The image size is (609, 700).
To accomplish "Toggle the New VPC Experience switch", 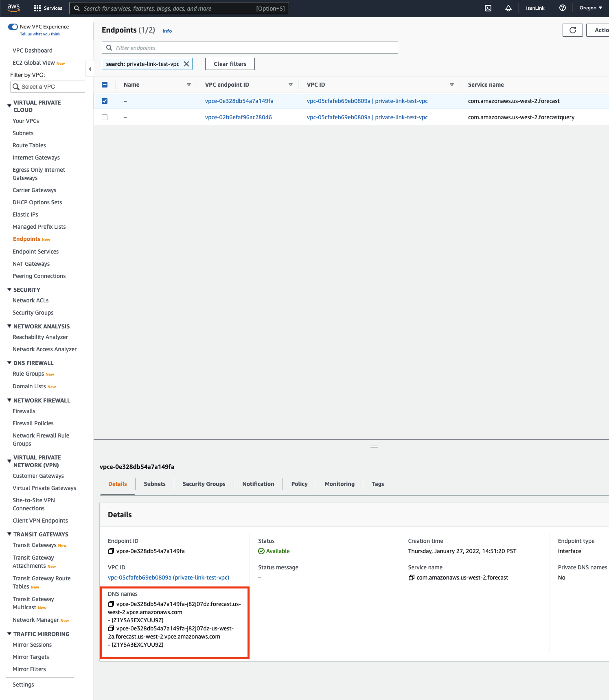I will [13, 27].
